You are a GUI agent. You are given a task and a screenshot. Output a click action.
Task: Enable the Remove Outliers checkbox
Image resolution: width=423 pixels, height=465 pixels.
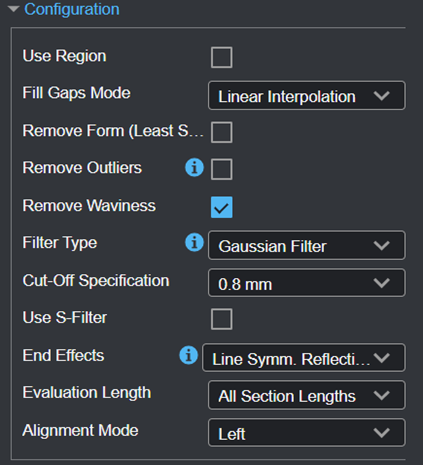[222, 169]
